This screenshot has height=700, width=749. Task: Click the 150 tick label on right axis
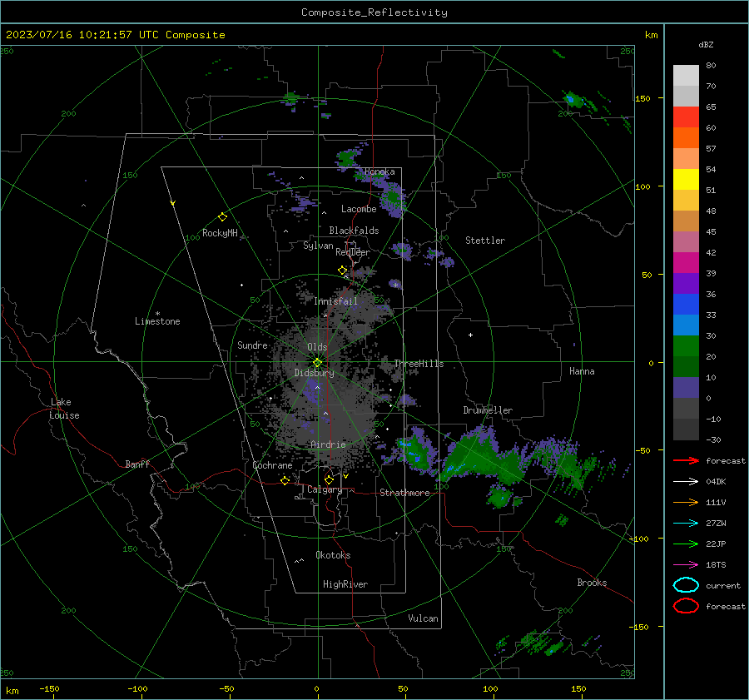(x=642, y=98)
